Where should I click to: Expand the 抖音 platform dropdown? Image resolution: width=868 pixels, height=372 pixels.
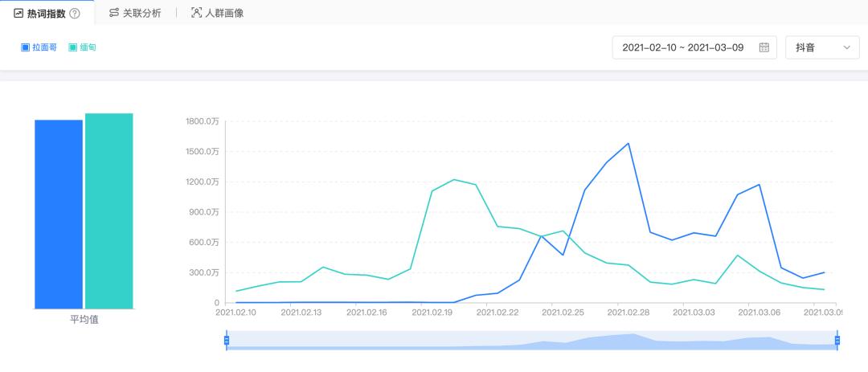pos(822,48)
